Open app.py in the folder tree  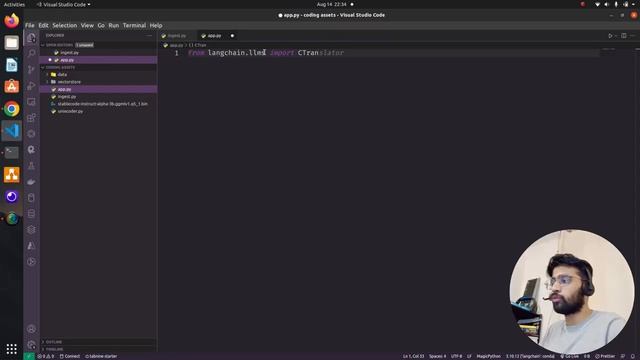point(98,89)
